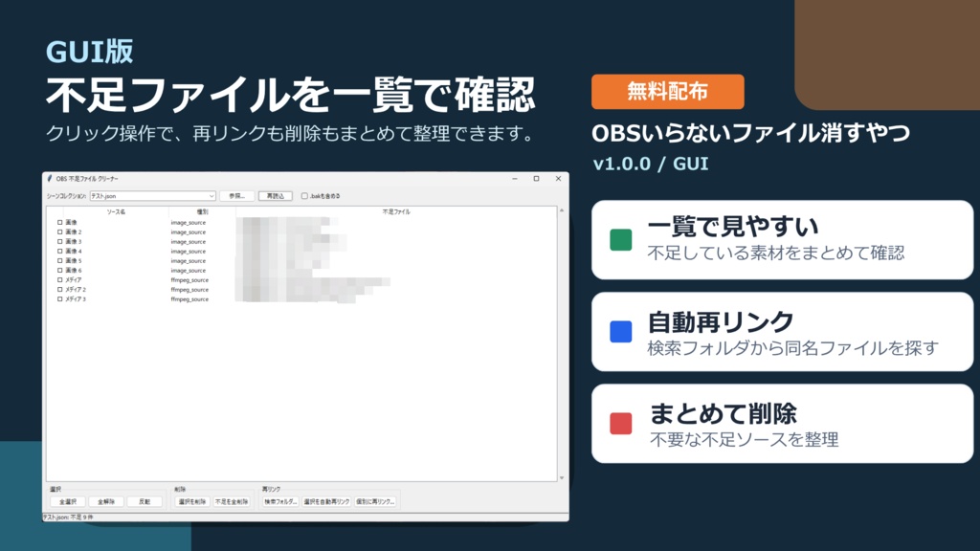
Task: Select ffmpeg_source text in メディア 3 row
Action: pos(189,299)
